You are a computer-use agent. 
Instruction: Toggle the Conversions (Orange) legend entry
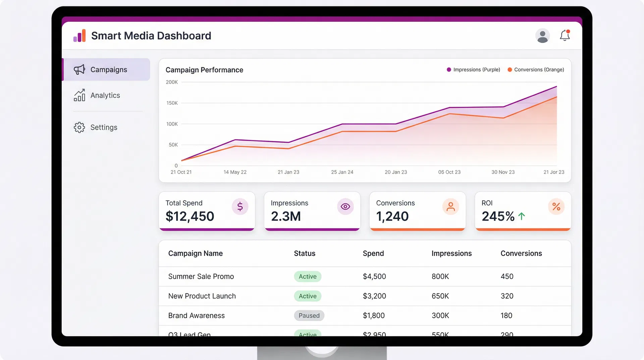coord(536,70)
